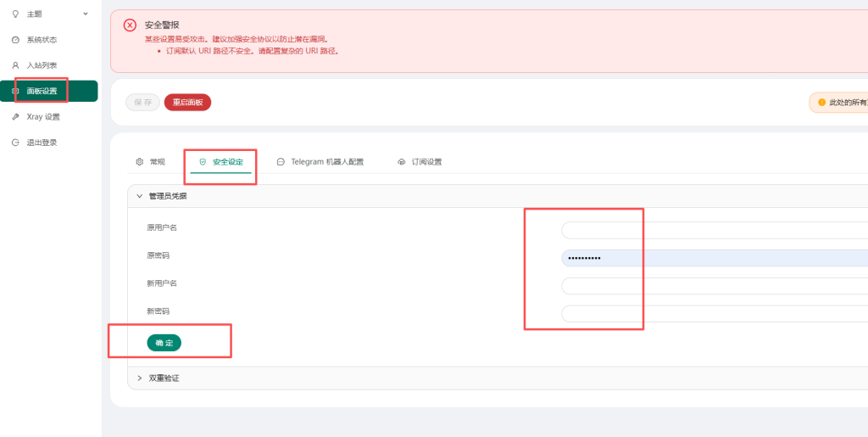Click the green 确定 button
Screen dimensions: 868x437
[164, 343]
